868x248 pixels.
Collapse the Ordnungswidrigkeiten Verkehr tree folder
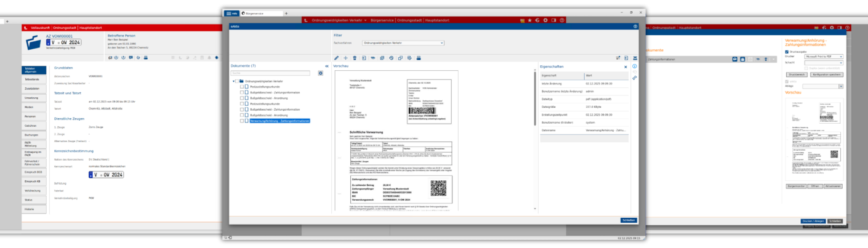(233, 81)
